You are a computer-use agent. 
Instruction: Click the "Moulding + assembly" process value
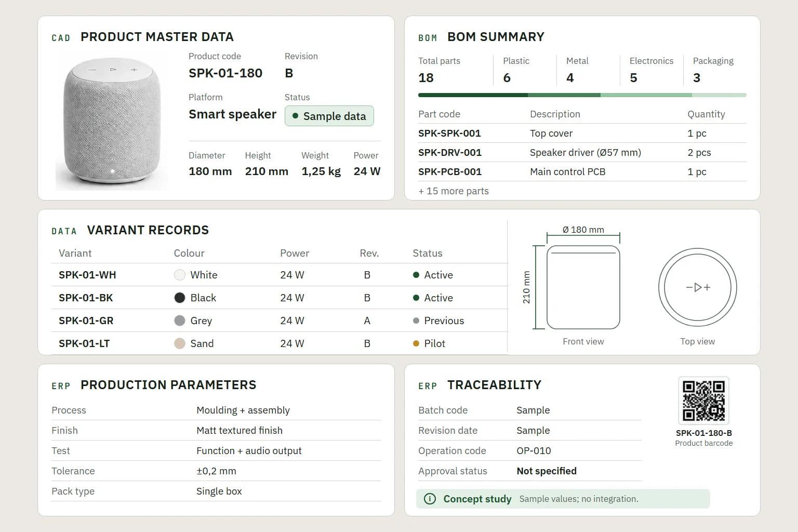pos(243,410)
